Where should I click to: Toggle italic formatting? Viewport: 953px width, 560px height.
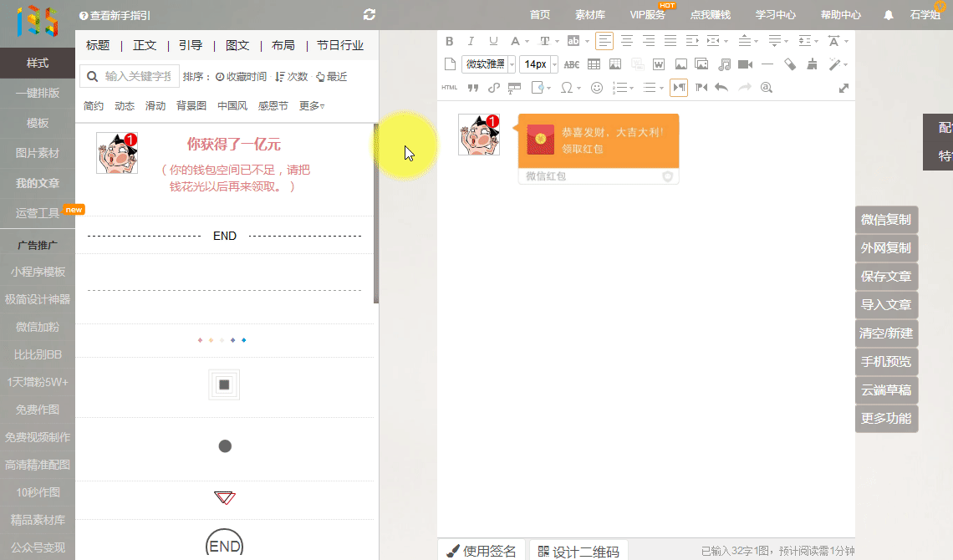[471, 41]
